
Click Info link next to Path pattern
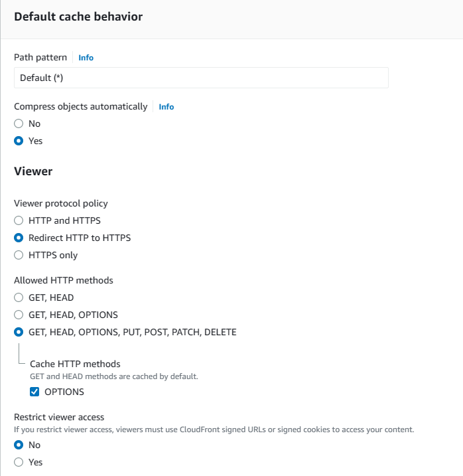(x=86, y=58)
